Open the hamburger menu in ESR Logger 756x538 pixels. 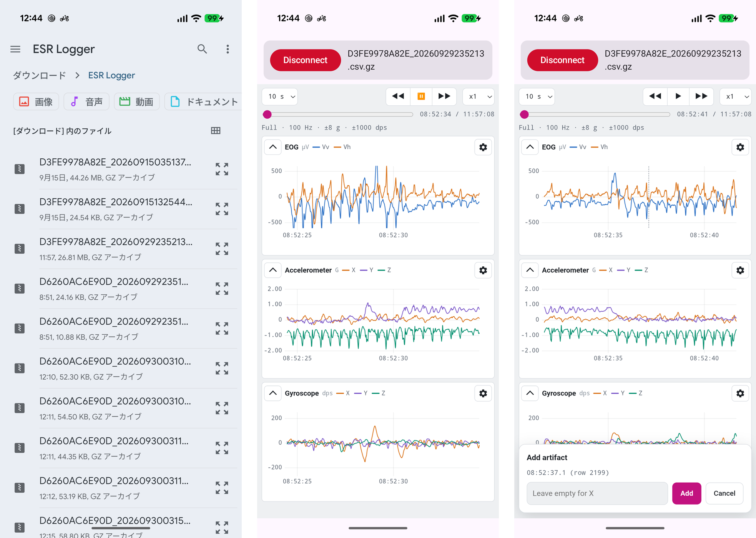(15, 49)
